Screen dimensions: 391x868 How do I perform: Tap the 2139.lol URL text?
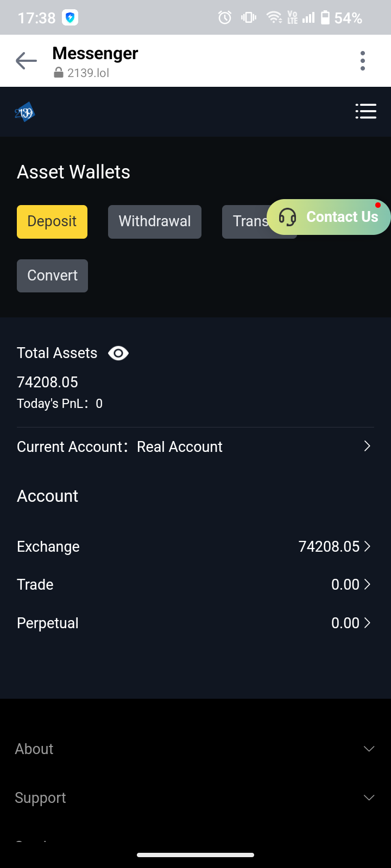pos(88,73)
